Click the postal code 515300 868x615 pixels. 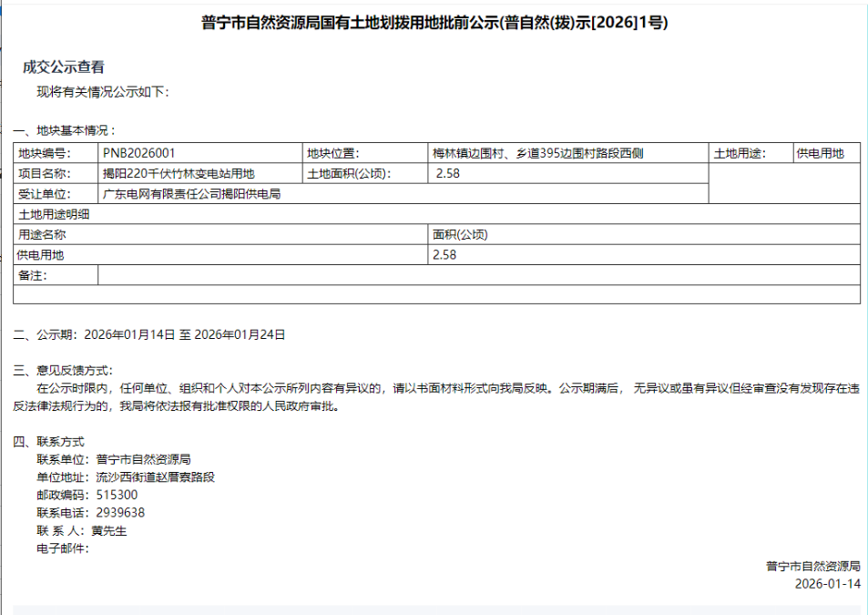pyautogui.click(x=117, y=495)
